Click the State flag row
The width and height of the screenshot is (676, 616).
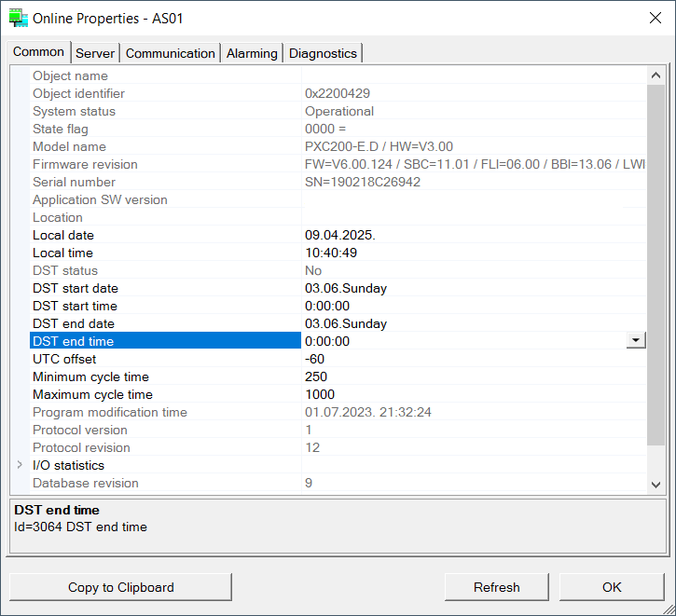(338, 129)
